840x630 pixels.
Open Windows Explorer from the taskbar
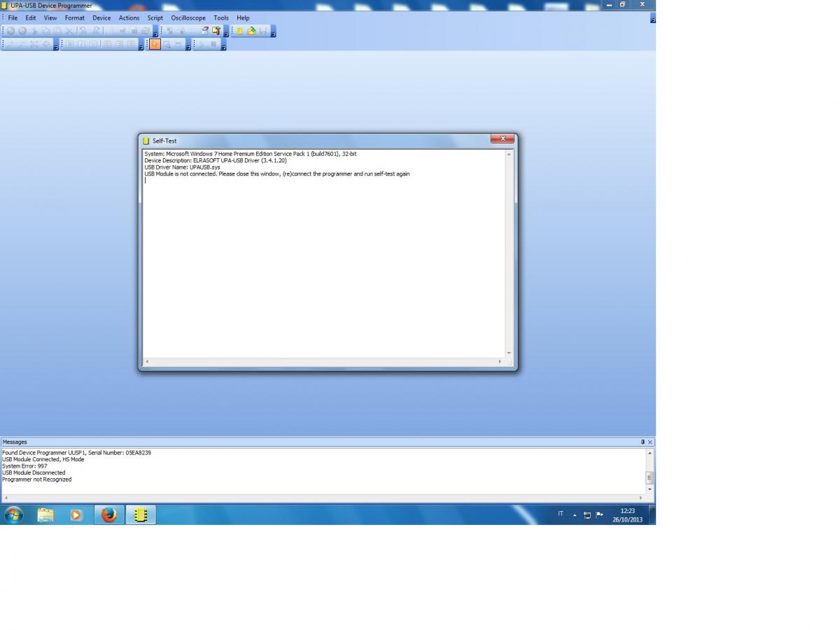[45, 515]
